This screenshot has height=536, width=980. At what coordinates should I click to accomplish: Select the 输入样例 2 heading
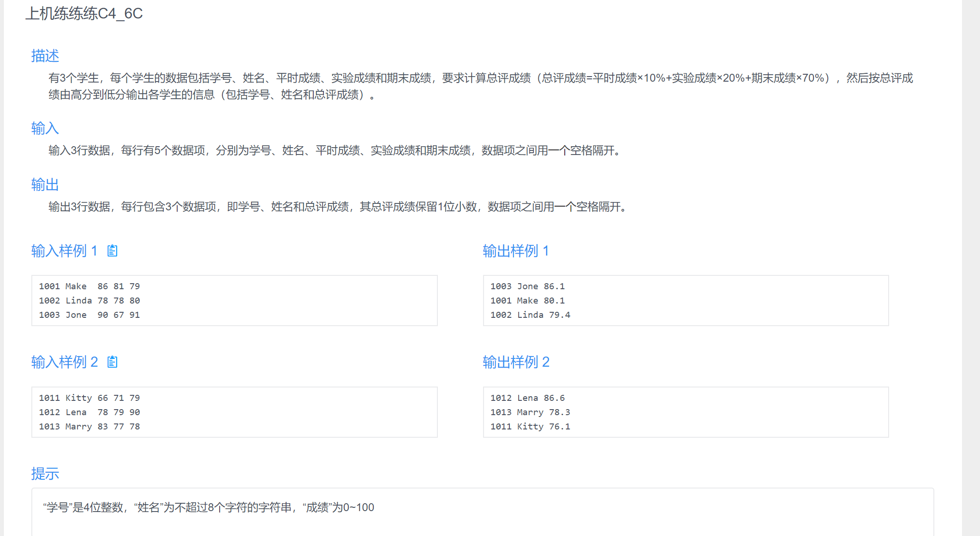click(x=64, y=362)
